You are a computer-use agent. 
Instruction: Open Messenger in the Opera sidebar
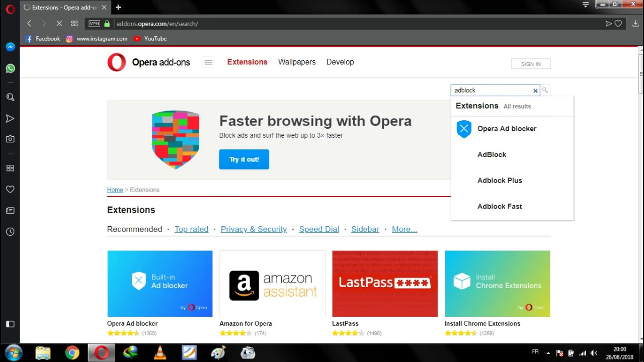(10, 47)
